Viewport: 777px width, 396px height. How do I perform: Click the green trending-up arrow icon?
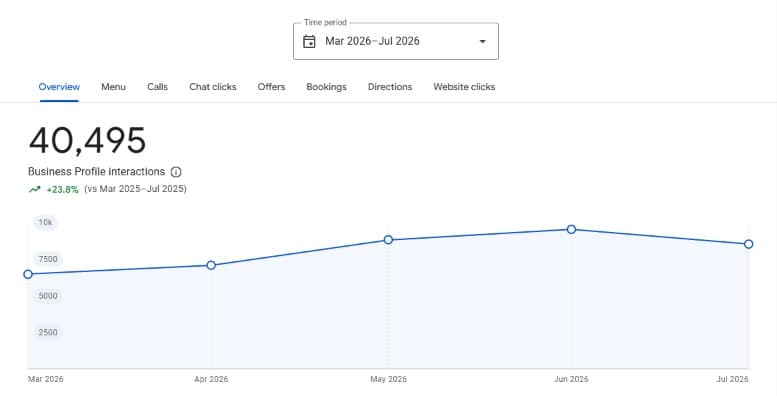click(x=34, y=189)
